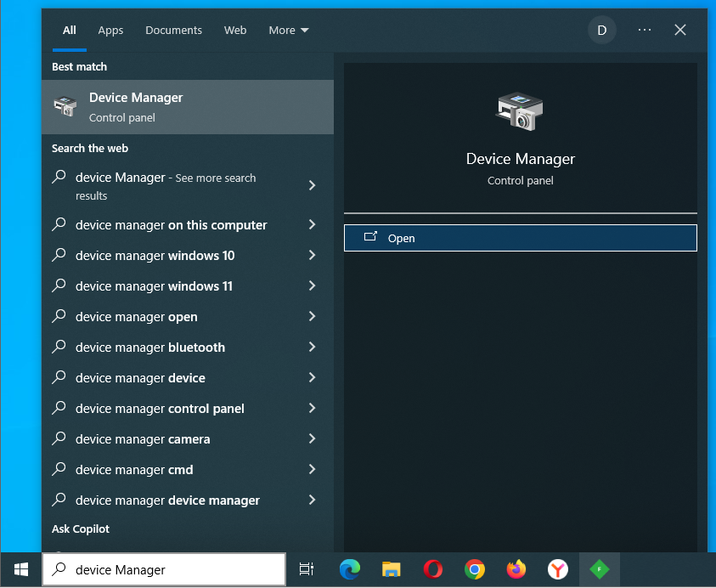Viewport: 716px width, 588px height.
Task: Expand arrow for 'device manager open' suggestion
Action: pos(312,316)
